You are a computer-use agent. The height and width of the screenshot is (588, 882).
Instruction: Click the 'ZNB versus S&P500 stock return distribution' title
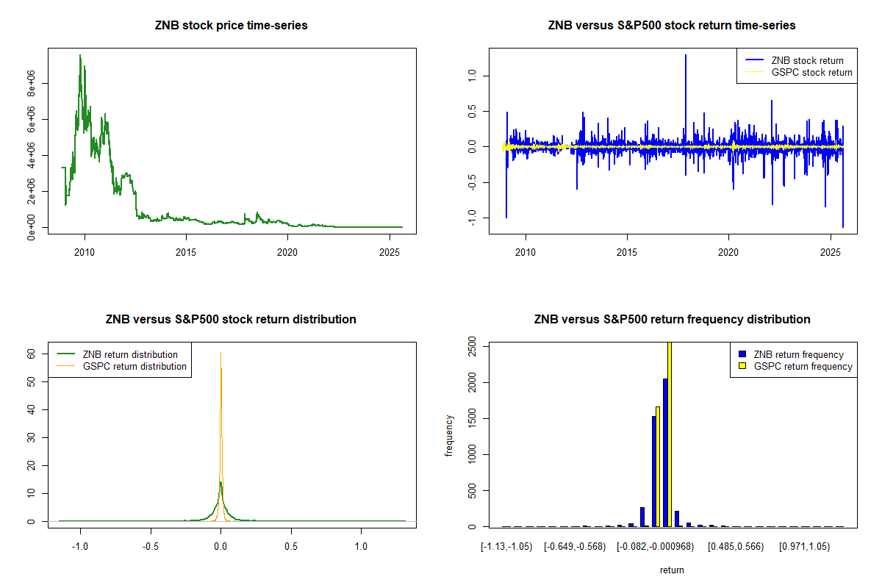click(232, 320)
